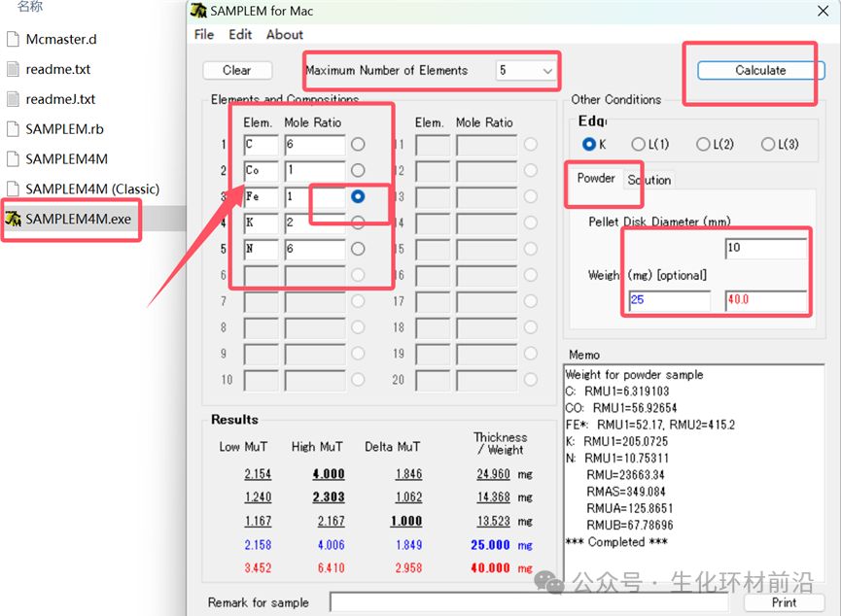Select SAMPLEM.rb file name in list
Viewport: 841px width, 616px height.
(x=64, y=129)
